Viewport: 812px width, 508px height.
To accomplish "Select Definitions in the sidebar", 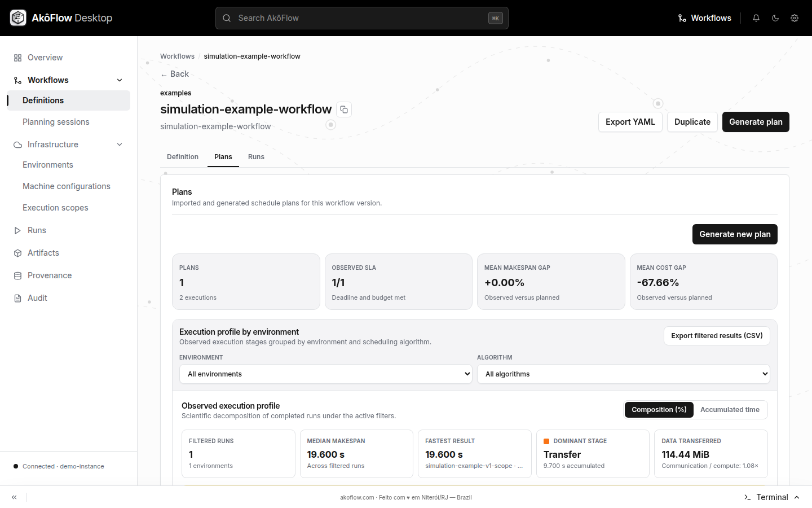I will [68, 100].
